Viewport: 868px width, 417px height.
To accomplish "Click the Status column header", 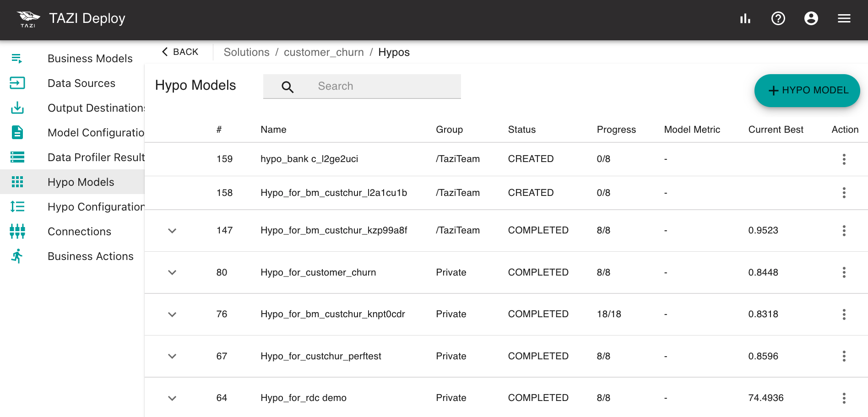I will [522, 130].
